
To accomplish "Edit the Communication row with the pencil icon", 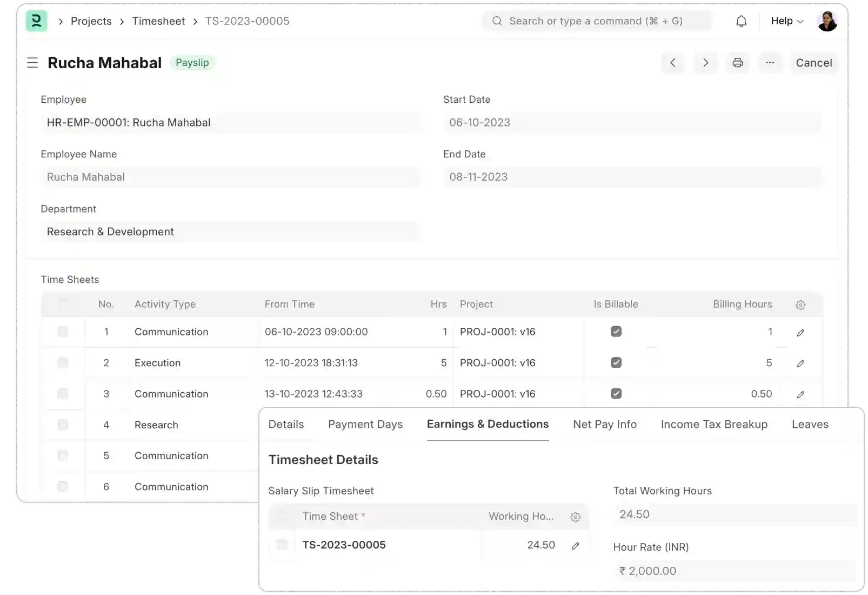I will pos(800,332).
